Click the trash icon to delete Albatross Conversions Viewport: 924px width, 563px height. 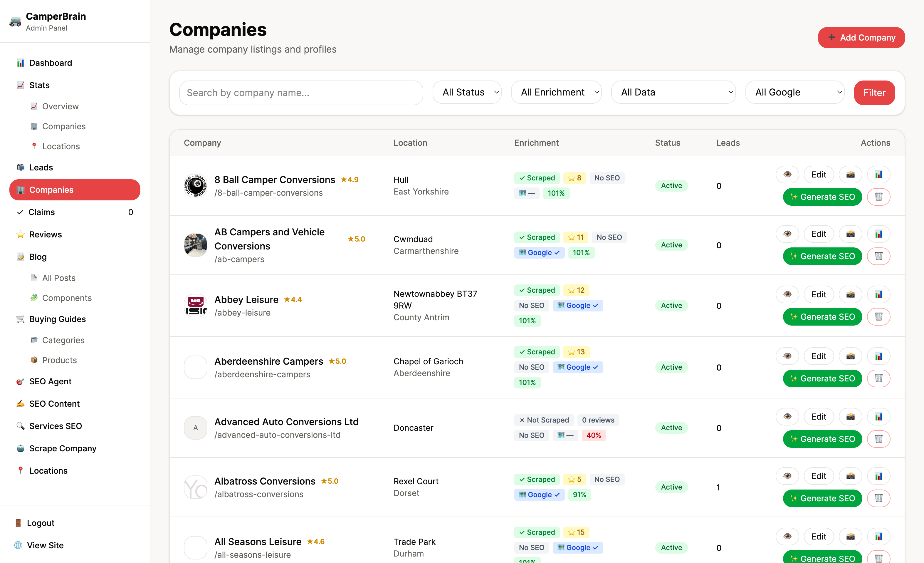[879, 498]
